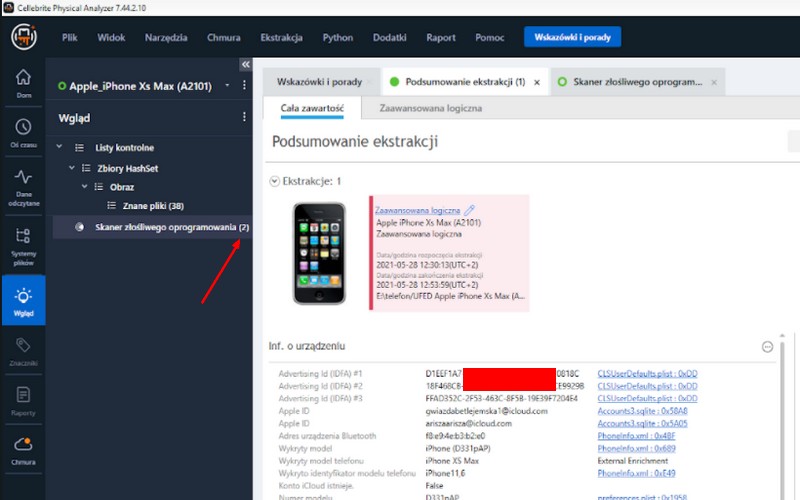The height and width of the screenshot is (500, 800).
Task: Open the Dom home sidebar icon
Action: click(x=23, y=83)
